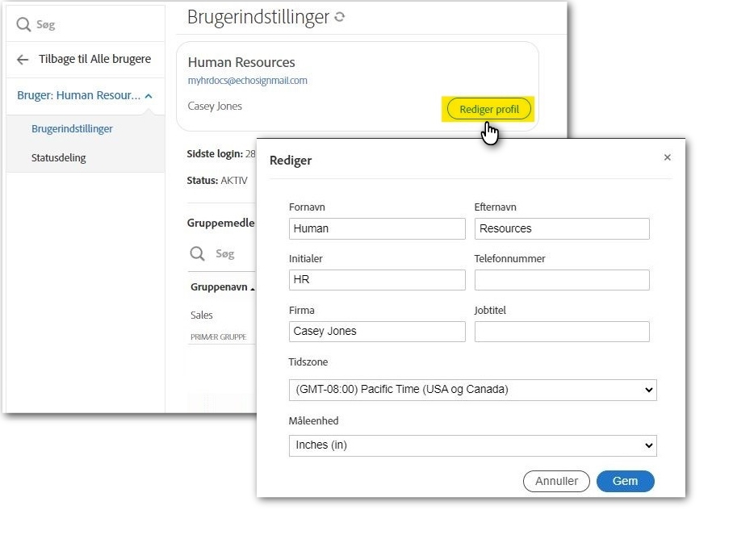Click the Initialer input box
This screenshot has height=560, width=733.
(x=377, y=280)
